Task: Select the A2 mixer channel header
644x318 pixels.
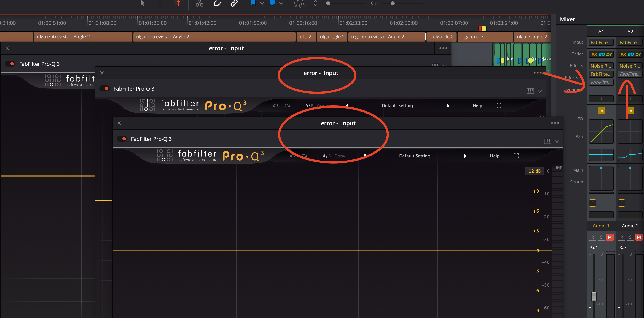Action: pos(630,32)
